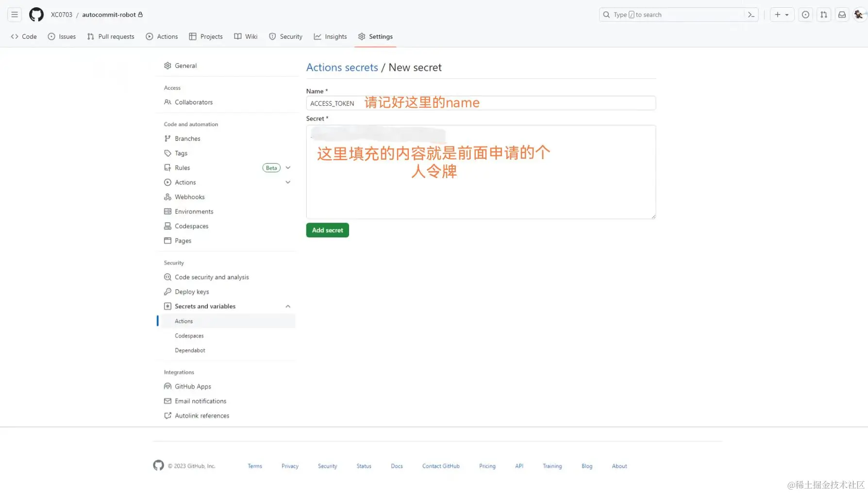Switch to the Actions repository tab

[x=162, y=36]
